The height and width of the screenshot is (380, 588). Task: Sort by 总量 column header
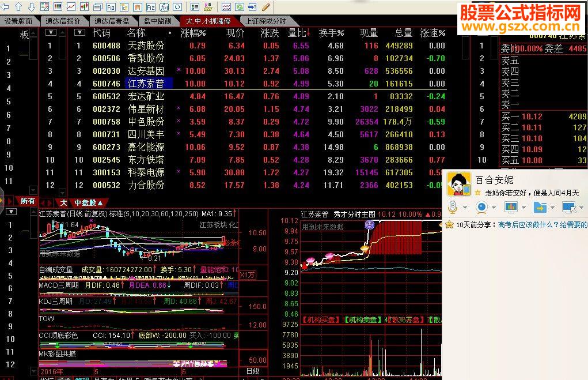(404, 33)
